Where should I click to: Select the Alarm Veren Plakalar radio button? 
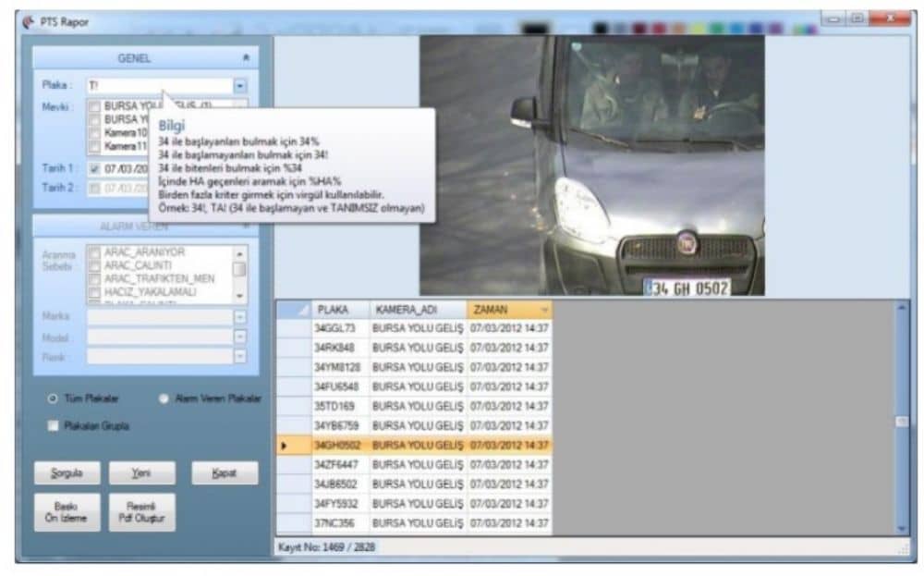click(164, 399)
